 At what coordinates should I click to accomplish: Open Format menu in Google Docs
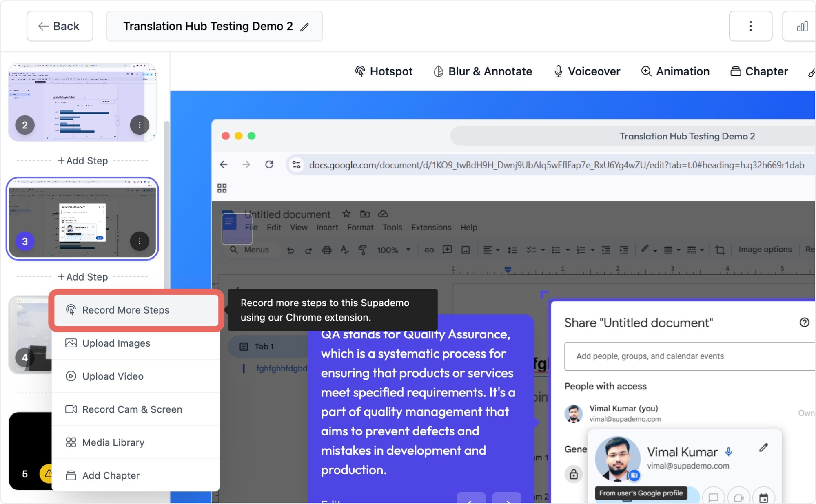[x=360, y=228]
